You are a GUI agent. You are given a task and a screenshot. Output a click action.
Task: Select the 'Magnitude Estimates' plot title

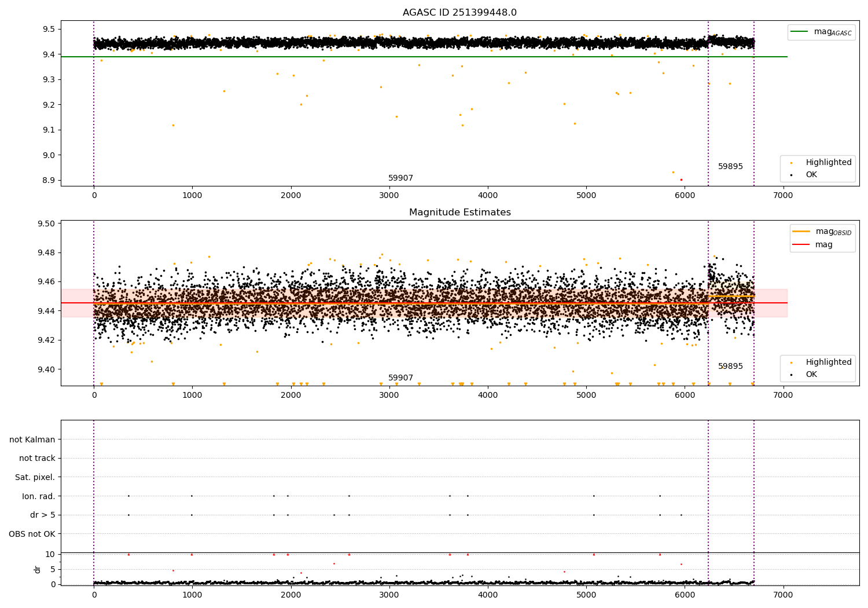click(460, 213)
